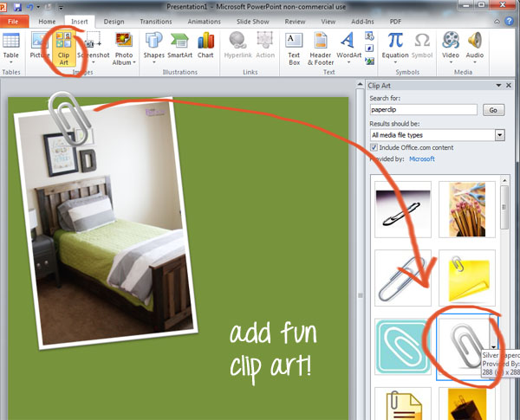Switch to the Home tab
This screenshot has height=420, width=520.
47,22
